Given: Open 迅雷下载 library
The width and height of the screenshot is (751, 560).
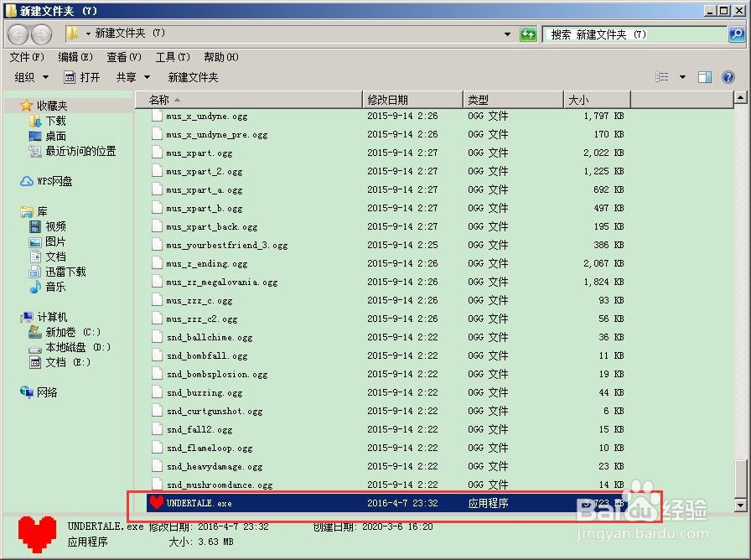Looking at the screenshot, I should point(65,272).
